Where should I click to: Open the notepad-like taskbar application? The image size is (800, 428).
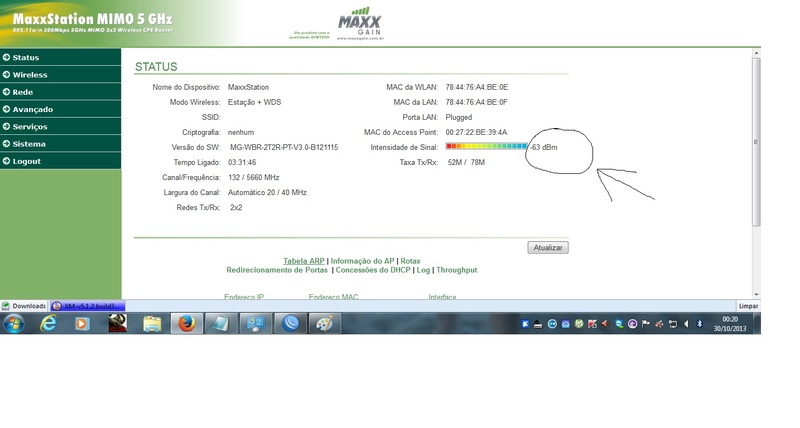tap(221, 323)
